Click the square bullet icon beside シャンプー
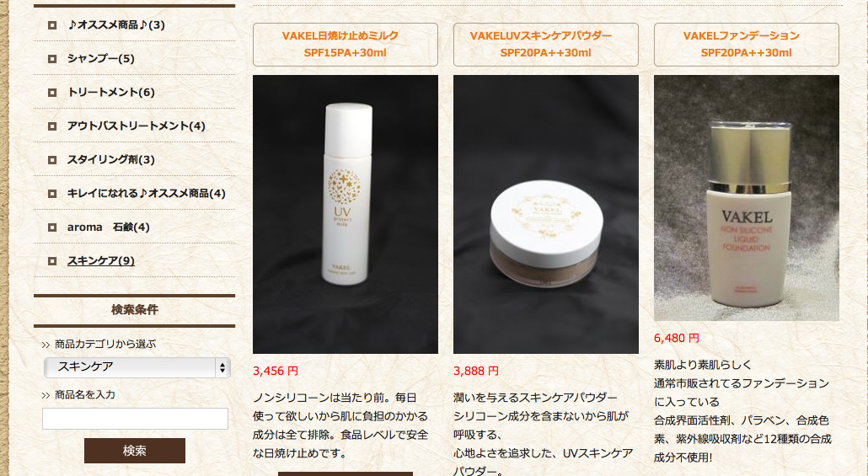 52,59
